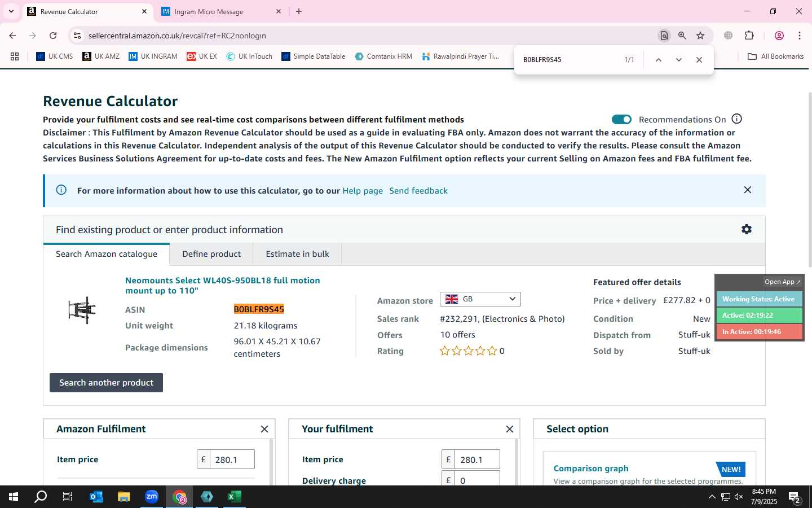
Task: Open the Help page link
Action: (363, 191)
